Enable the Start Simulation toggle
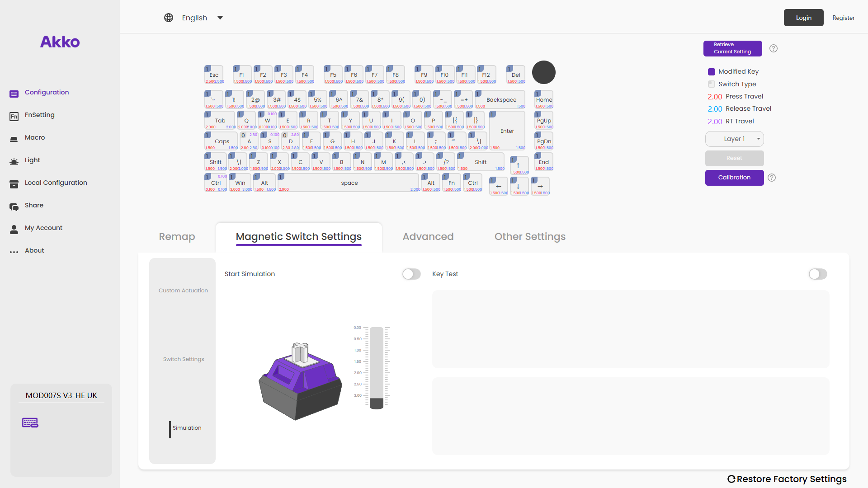The width and height of the screenshot is (868, 488). tap(411, 274)
